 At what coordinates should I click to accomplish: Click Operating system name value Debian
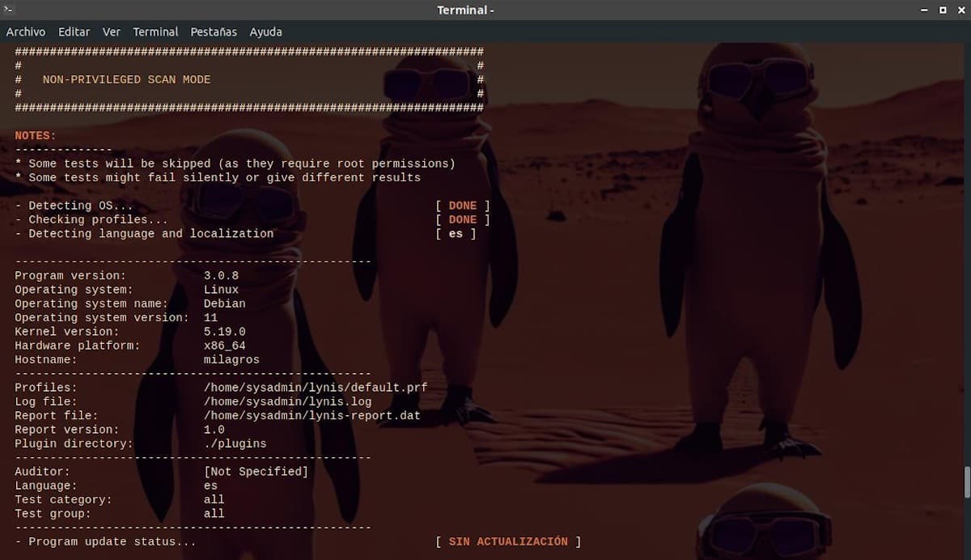point(225,303)
